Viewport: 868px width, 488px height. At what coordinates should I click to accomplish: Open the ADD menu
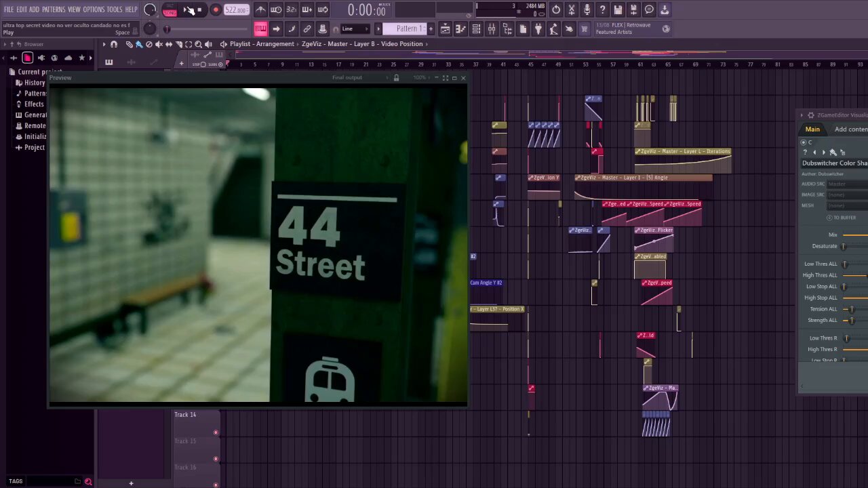pyautogui.click(x=34, y=9)
